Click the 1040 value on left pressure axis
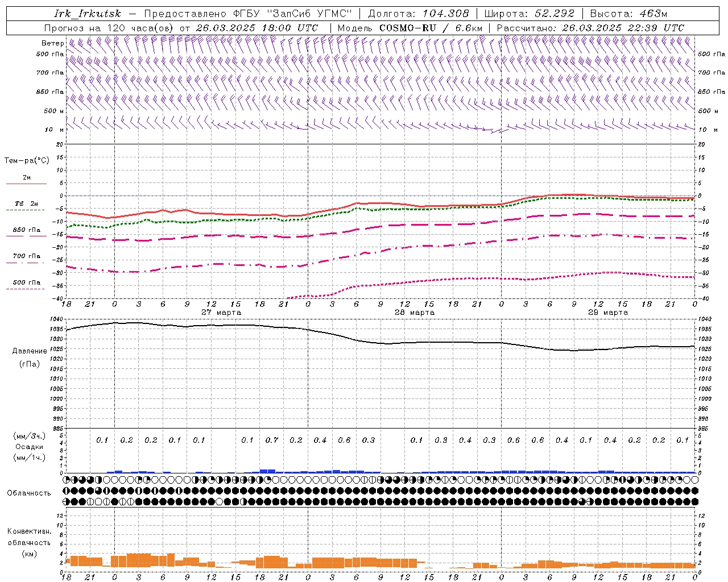 [56, 319]
